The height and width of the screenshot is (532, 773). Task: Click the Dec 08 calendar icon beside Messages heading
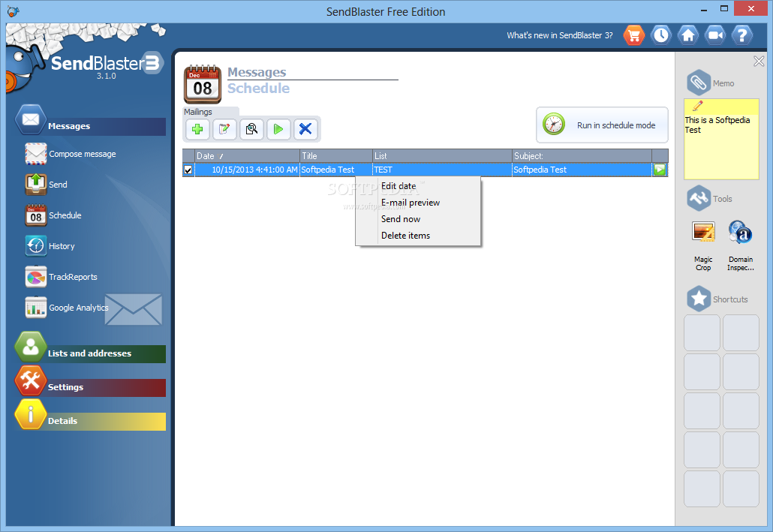[203, 84]
